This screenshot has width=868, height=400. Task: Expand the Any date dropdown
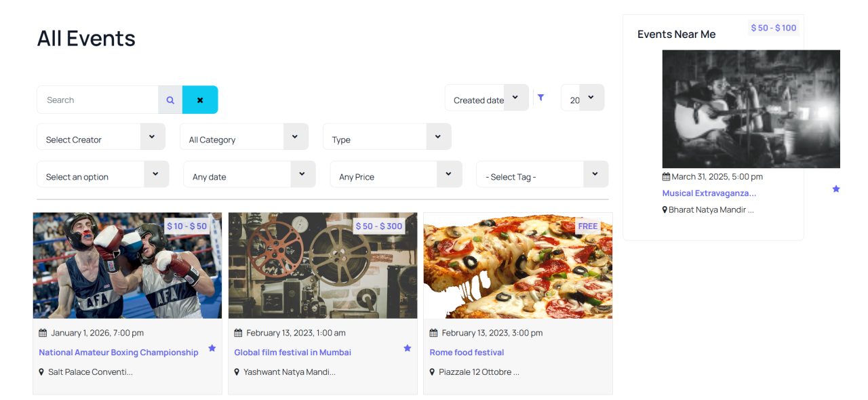click(x=249, y=174)
